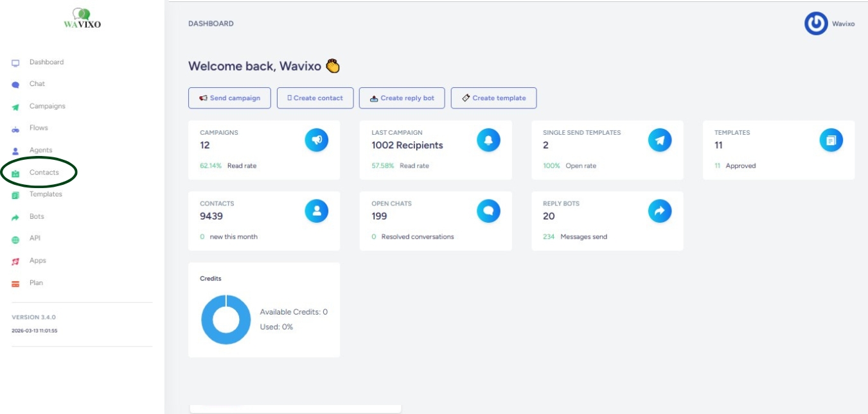Open the Wavixo account name menu
This screenshot has height=414, width=868.
tap(843, 24)
